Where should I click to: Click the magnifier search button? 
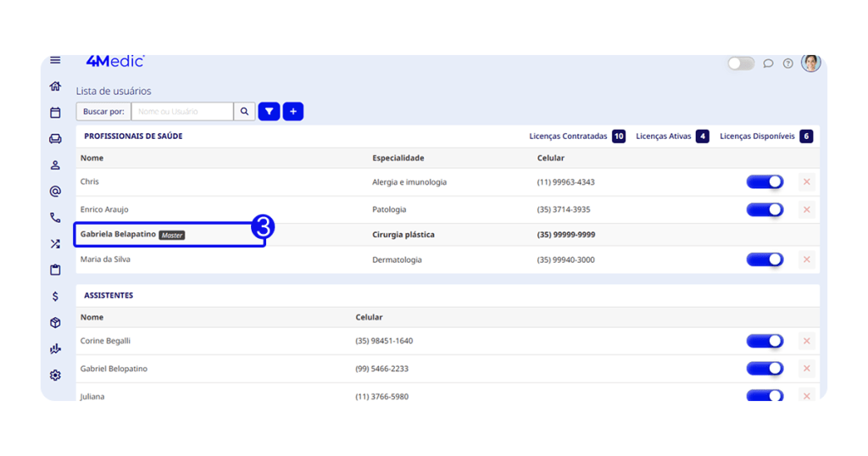(x=244, y=111)
